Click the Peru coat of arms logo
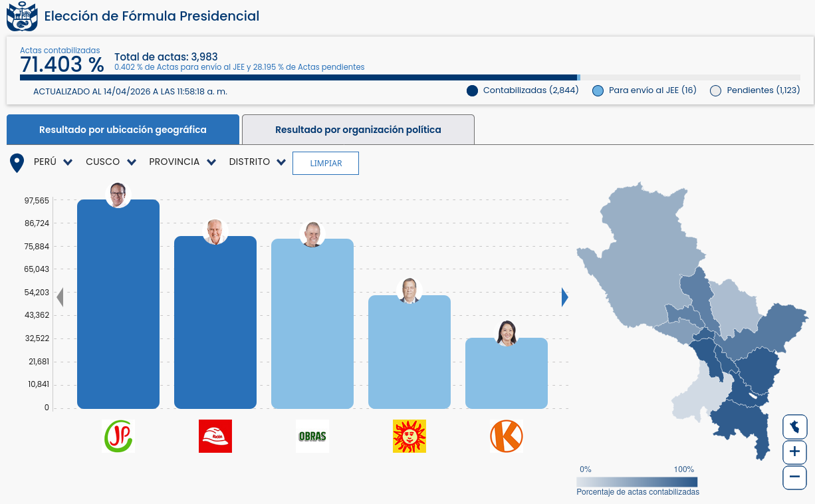This screenshot has width=815, height=504. (x=22, y=17)
